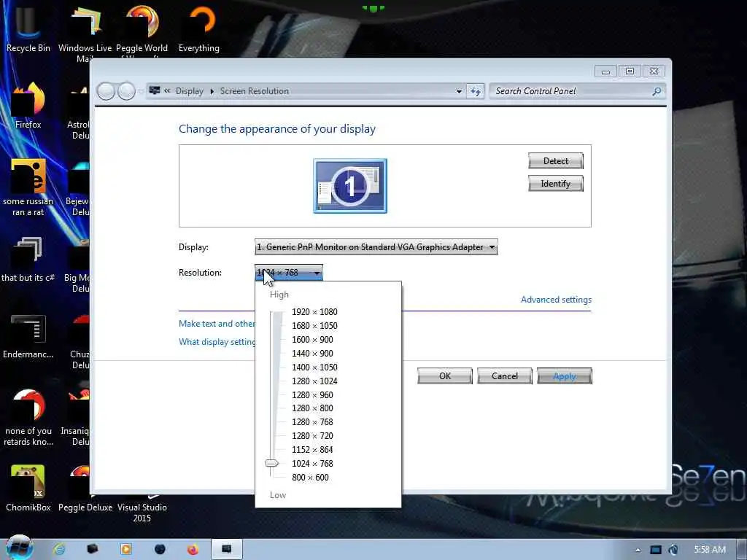
Task: Go back with the Back button
Action: point(106,91)
